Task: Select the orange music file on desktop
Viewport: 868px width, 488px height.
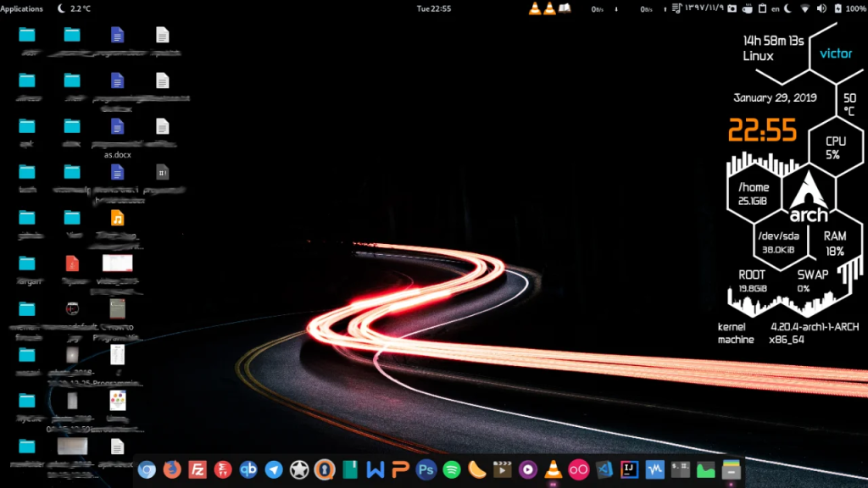Action: click(117, 218)
